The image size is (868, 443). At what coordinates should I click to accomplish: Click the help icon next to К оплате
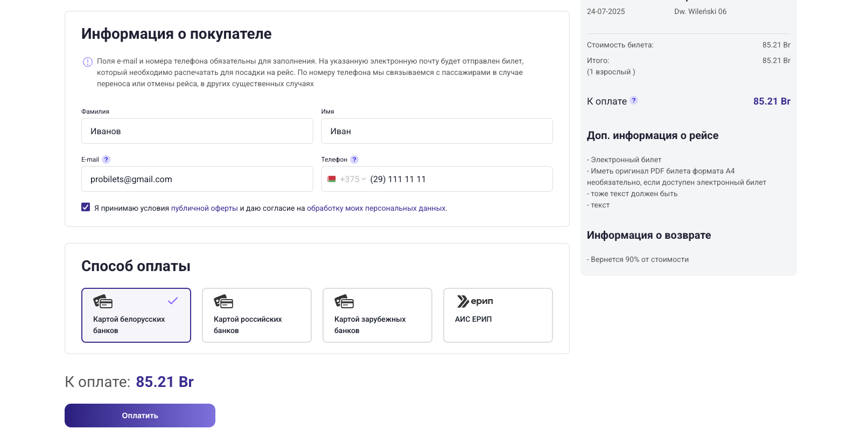coord(634,100)
